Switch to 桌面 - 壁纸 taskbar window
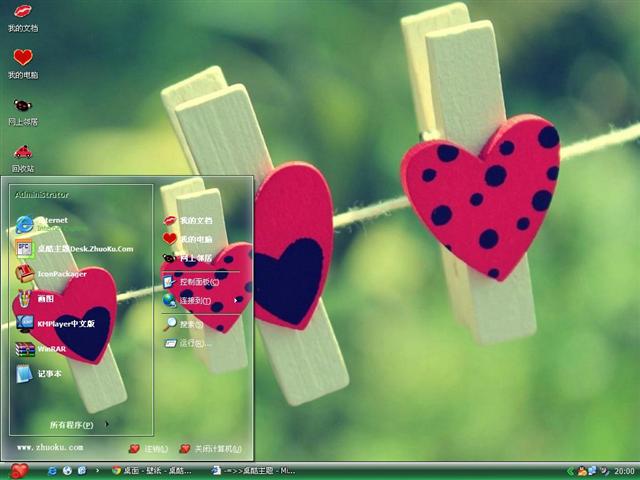This screenshot has width=640, height=480. click(155, 470)
